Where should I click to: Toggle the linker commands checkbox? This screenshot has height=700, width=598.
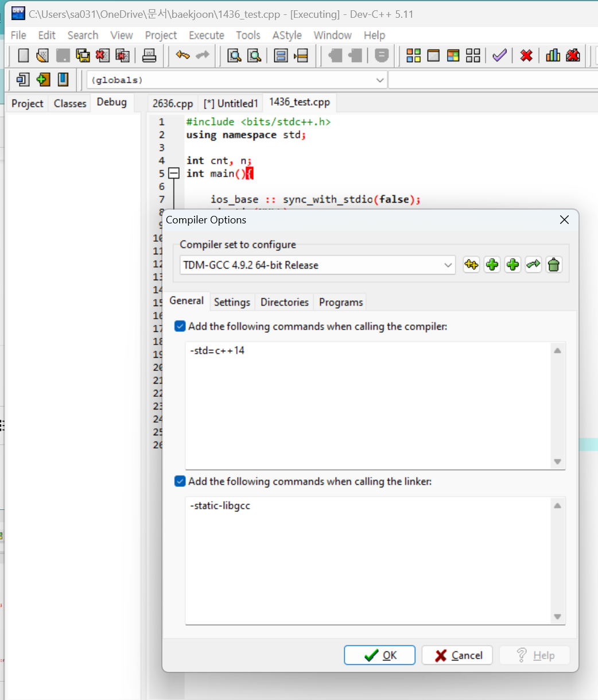coord(180,481)
